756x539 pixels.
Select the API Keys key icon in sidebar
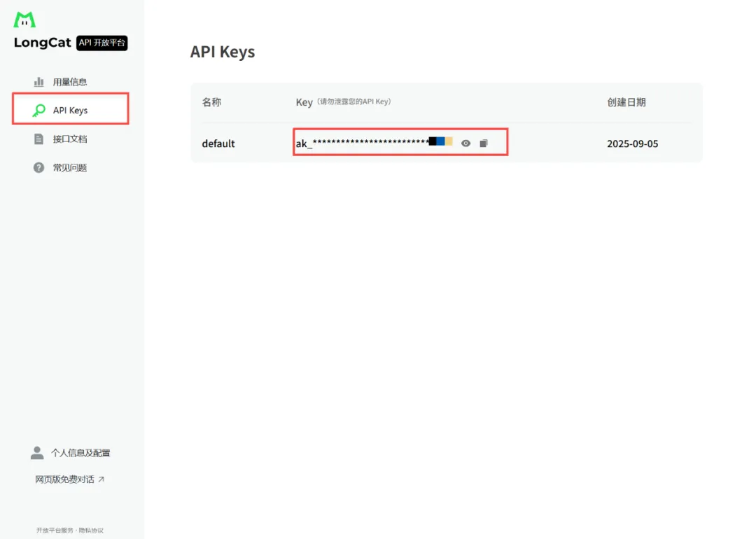41,110
